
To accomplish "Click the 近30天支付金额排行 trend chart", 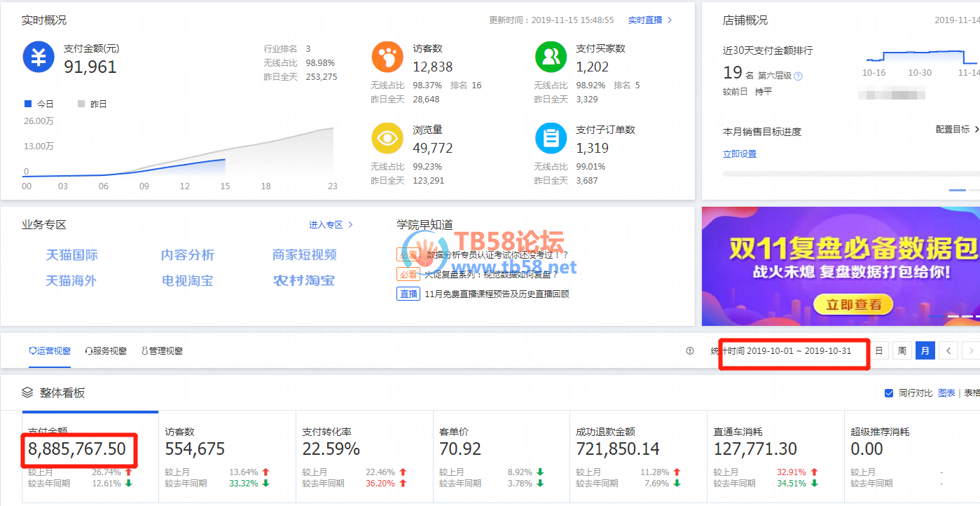I will pyautogui.click(x=920, y=57).
